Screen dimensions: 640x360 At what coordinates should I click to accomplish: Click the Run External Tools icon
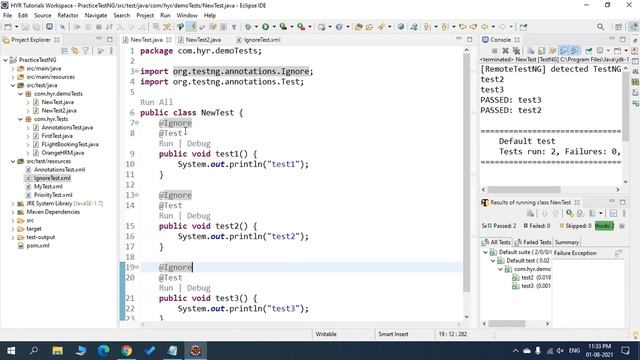click(x=301, y=27)
